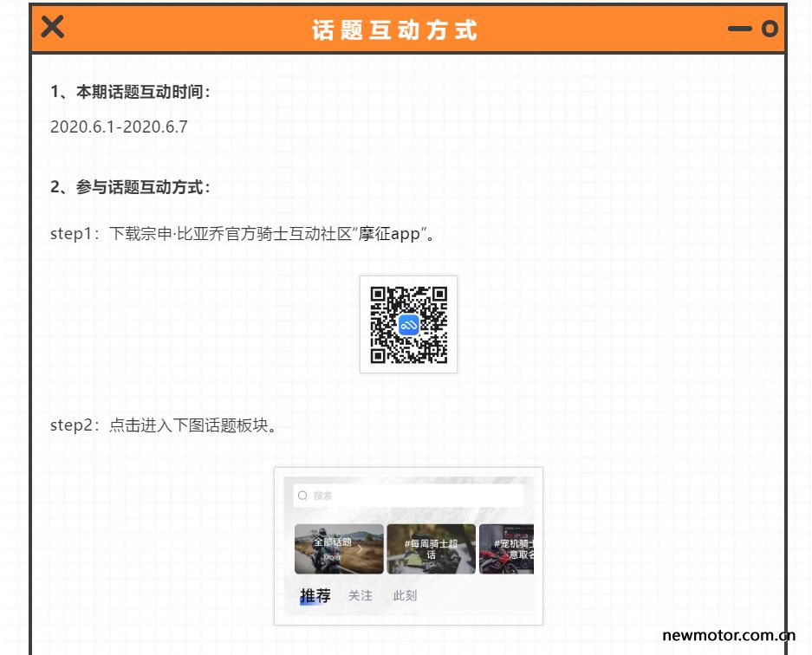Click heading 2、参与话题互动方式
Image resolution: width=812 pixels, height=655 pixels.
click(x=130, y=187)
